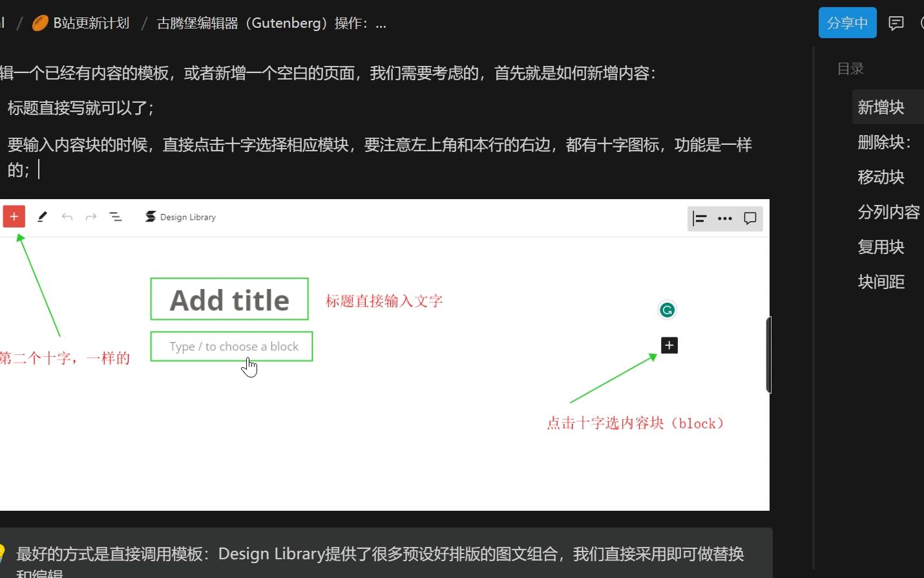Click paragraph starting 要输入内容块的时候
The height and width of the screenshot is (578, 924).
[380, 157]
